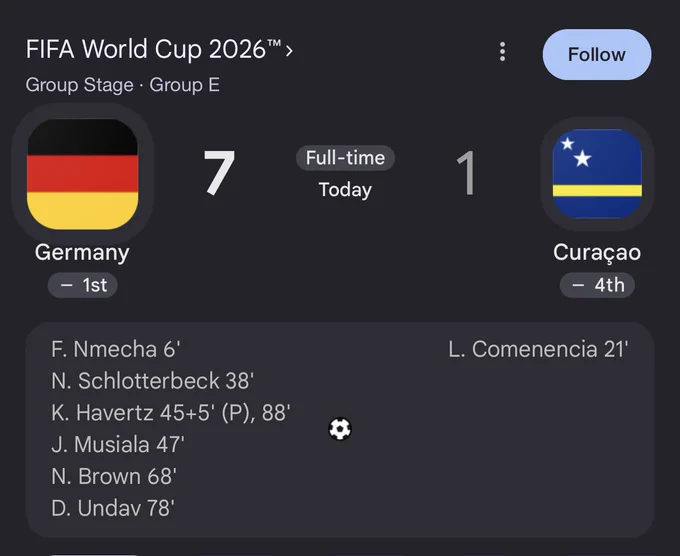Click Germany's 1st place standing badge
Viewport: 680px width, 556px height.
pyautogui.click(x=82, y=285)
